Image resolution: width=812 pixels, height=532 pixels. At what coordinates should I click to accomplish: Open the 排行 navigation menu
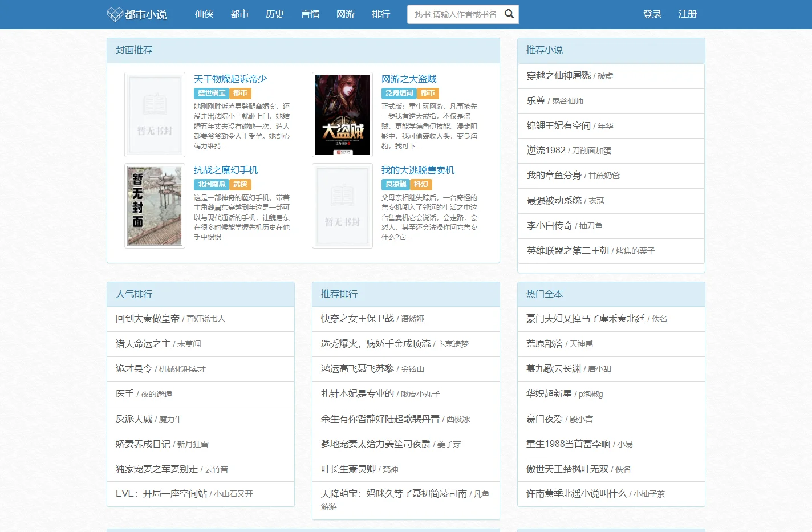(x=381, y=14)
